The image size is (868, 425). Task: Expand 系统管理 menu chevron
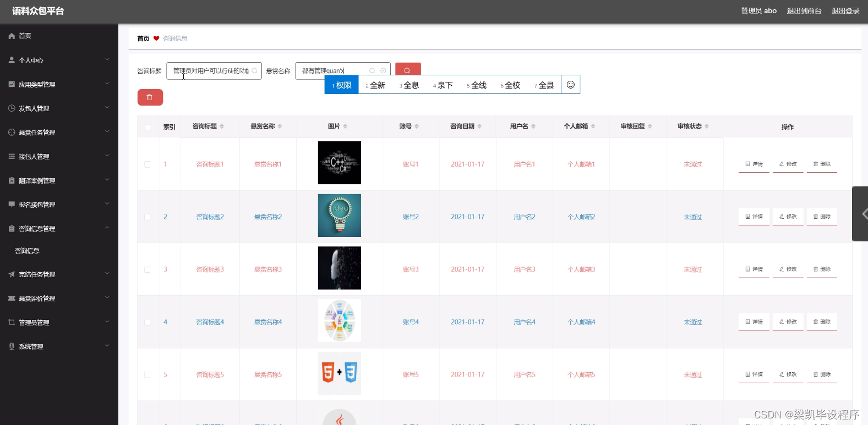coord(107,346)
